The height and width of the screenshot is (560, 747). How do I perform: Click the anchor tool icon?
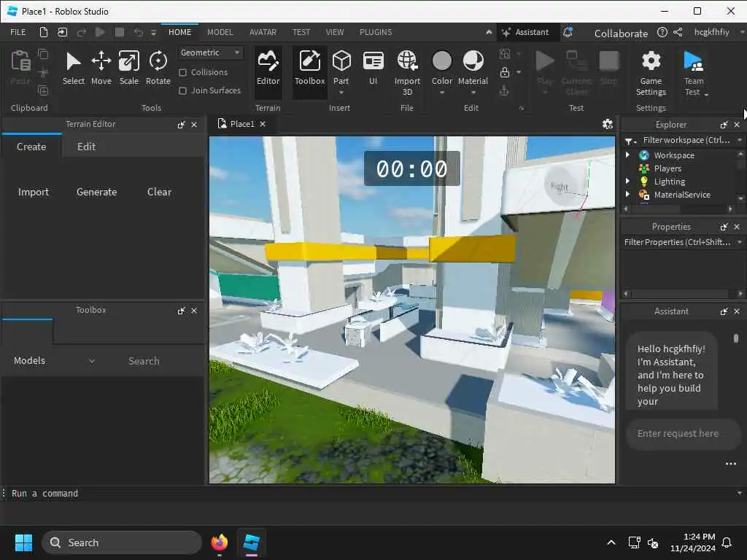pos(505,90)
